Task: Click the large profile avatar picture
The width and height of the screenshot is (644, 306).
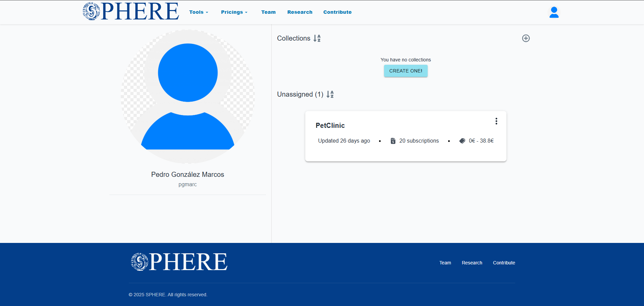Action: coord(187,97)
